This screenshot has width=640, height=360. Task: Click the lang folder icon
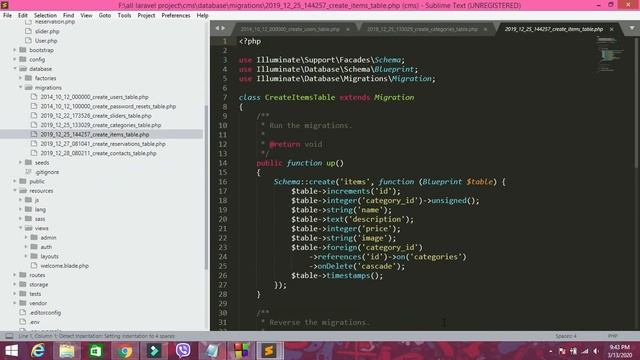(29, 209)
